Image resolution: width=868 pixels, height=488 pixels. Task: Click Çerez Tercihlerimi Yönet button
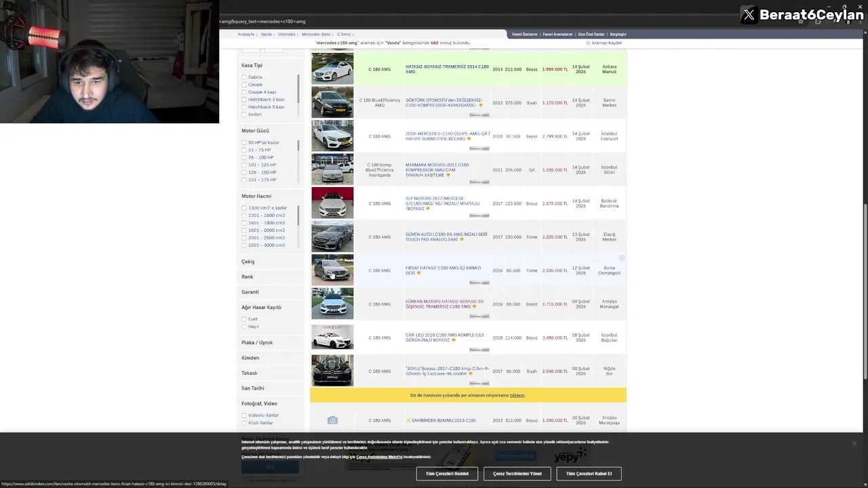[517, 474]
